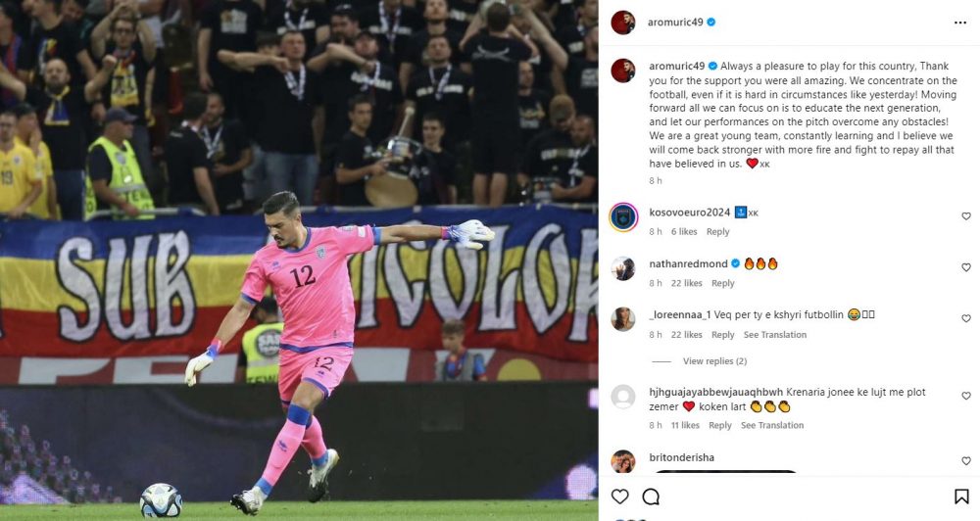Like _loreennaa_1's comment

coord(966,318)
